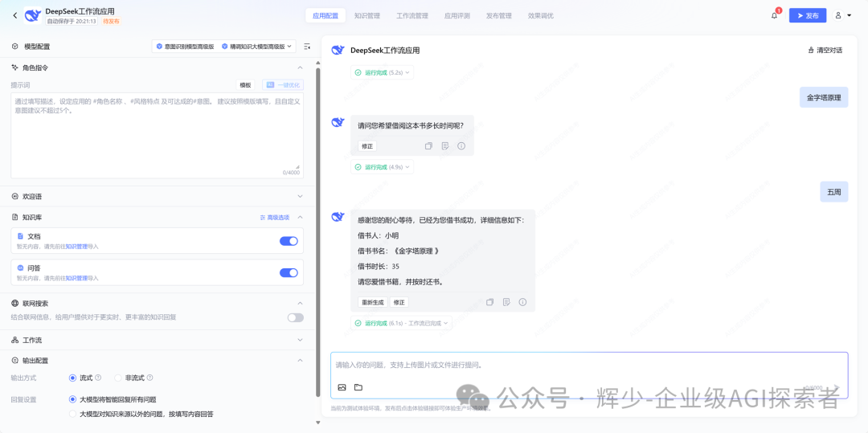Open the user account menu

[843, 15]
